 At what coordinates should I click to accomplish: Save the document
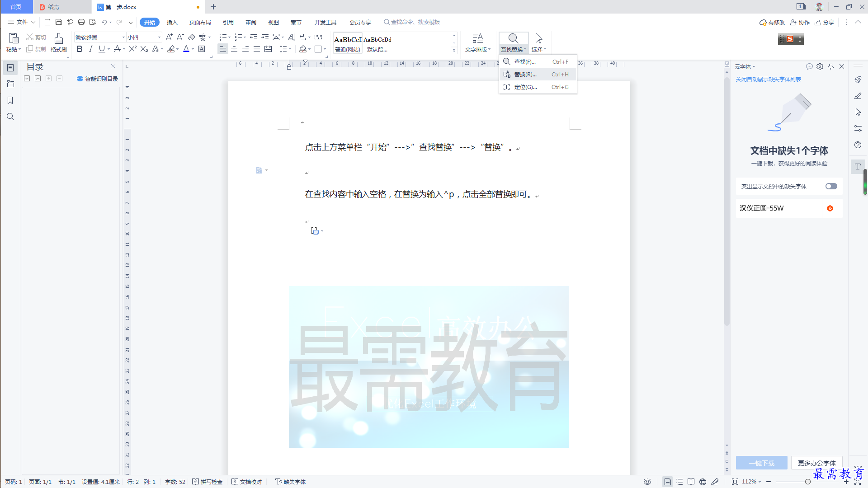(59, 22)
